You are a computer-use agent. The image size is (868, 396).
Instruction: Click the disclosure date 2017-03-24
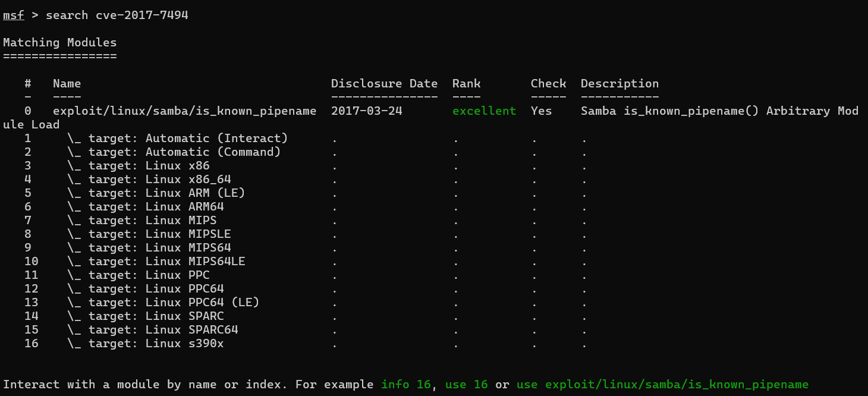tap(367, 111)
